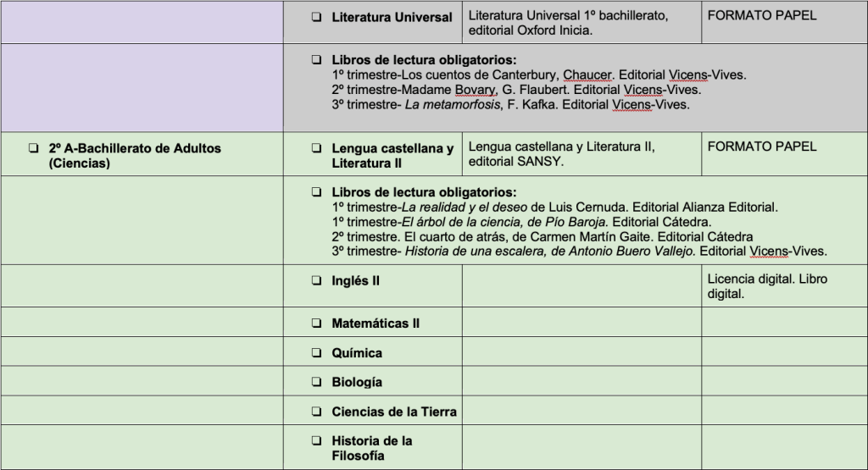Click the underlined word Bovary
This screenshot has height=470, width=868.
[x=480, y=90]
